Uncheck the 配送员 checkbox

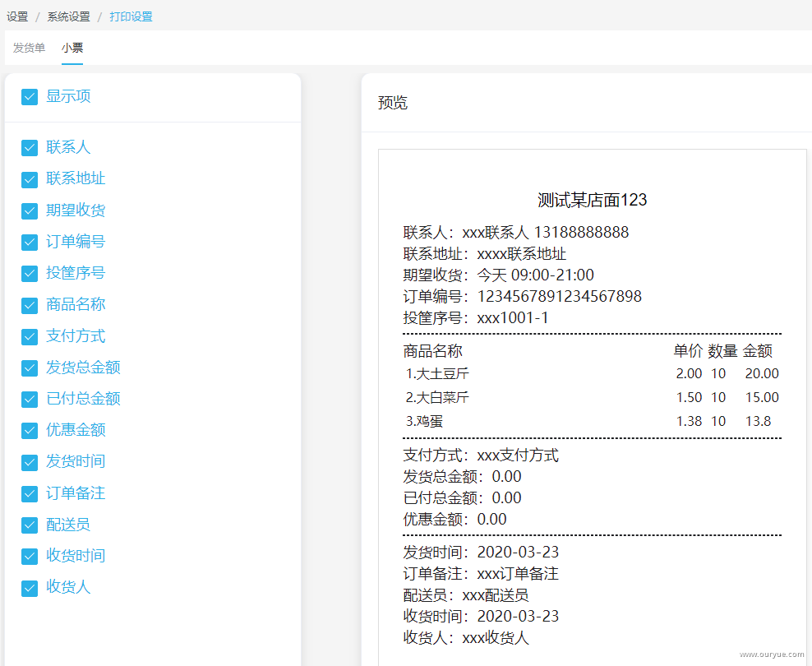30,525
